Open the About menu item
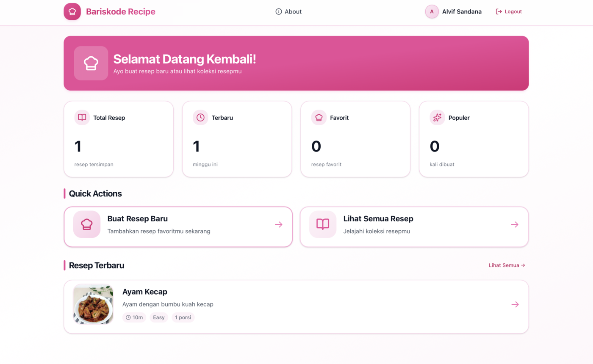 (x=293, y=11)
